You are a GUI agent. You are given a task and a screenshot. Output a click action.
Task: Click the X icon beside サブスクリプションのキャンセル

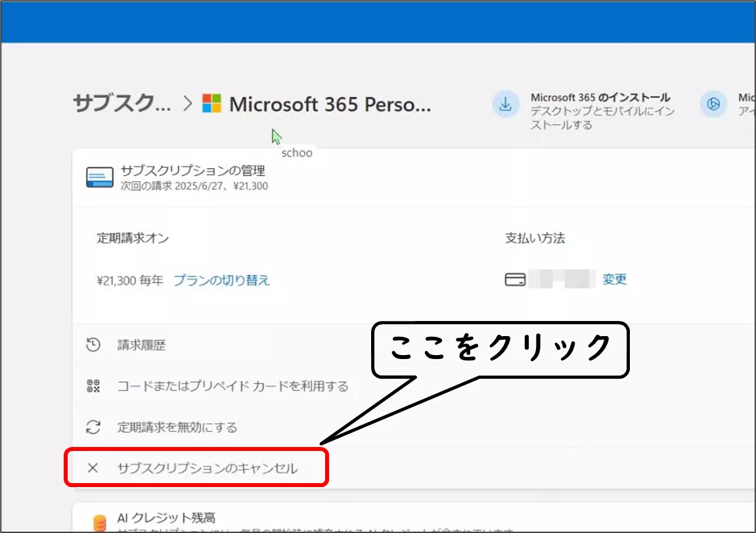pos(93,468)
